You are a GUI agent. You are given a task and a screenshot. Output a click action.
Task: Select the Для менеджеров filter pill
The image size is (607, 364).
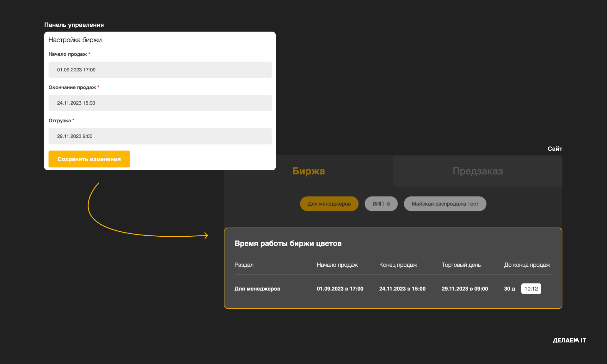(x=329, y=204)
